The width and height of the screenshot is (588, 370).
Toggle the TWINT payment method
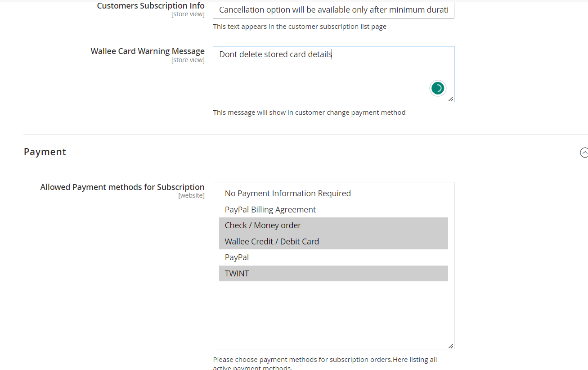(237, 274)
